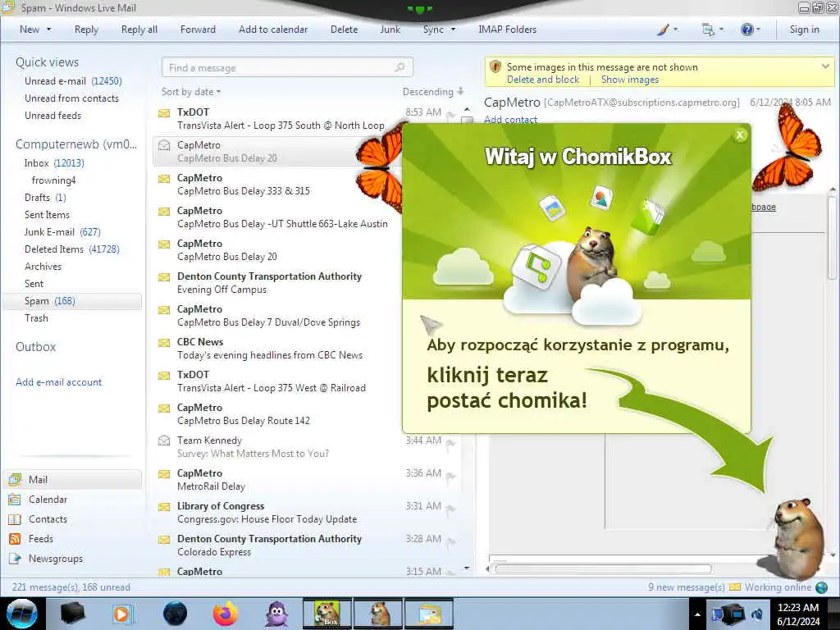Click Add to calendar

click(273, 30)
